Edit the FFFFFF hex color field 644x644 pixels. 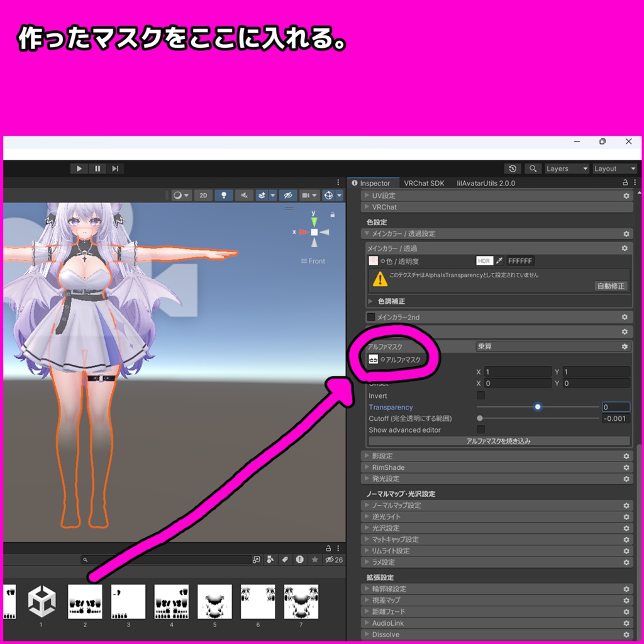tap(521, 261)
